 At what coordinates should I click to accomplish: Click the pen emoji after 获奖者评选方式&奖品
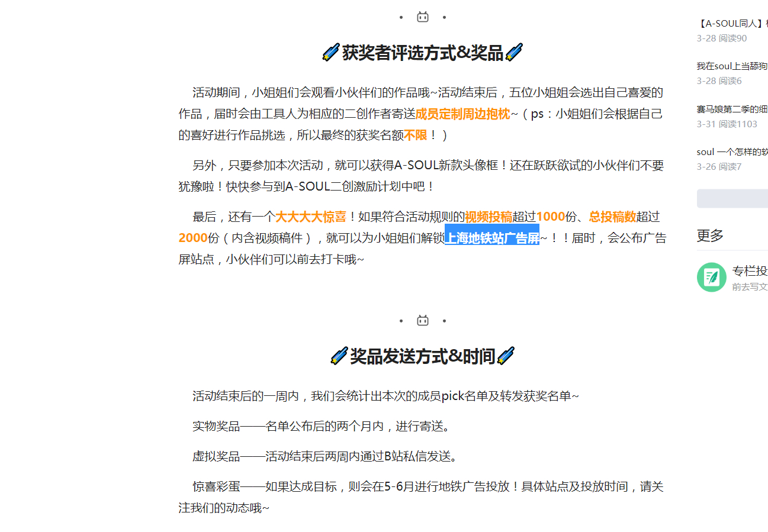(x=514, y=53)
